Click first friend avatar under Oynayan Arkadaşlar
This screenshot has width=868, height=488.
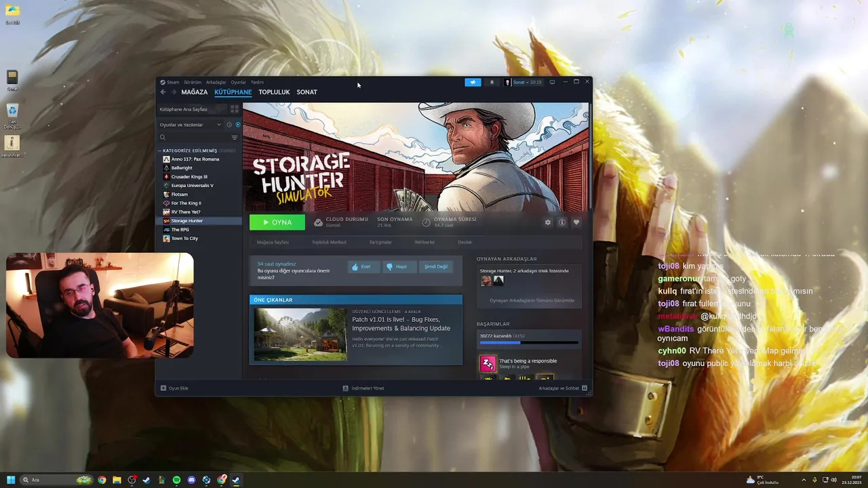tap(486, 281)
